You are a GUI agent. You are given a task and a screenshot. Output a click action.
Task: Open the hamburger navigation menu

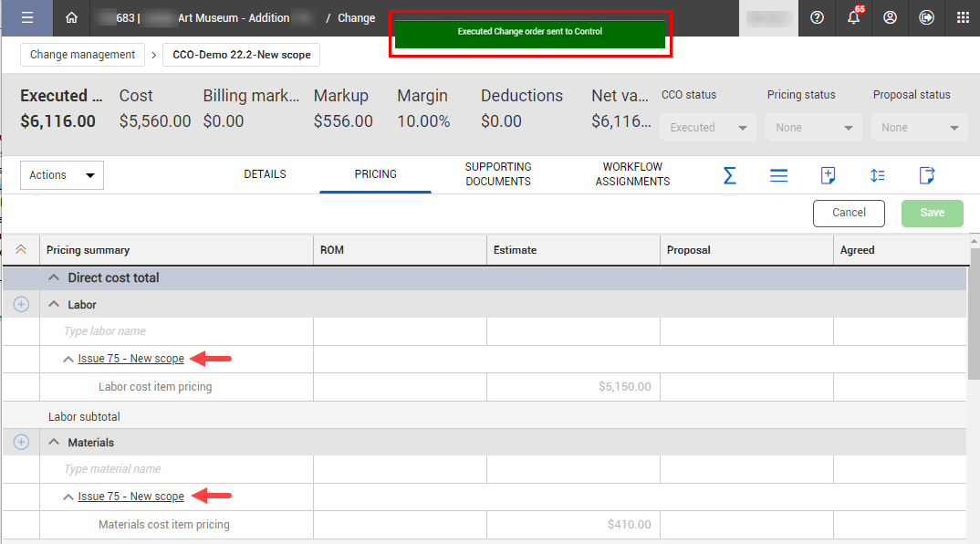[x=27, y=18]
